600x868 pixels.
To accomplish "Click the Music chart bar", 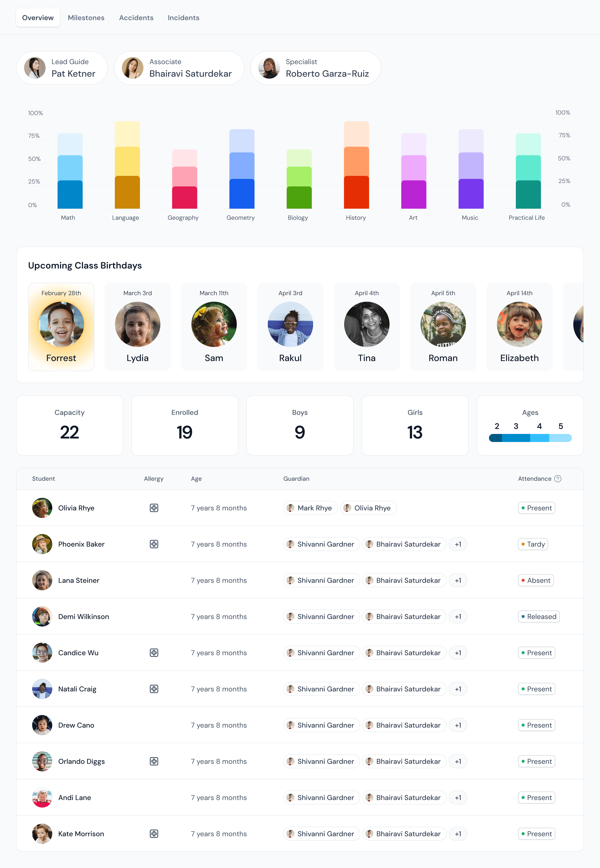I will tap(471, 169).
